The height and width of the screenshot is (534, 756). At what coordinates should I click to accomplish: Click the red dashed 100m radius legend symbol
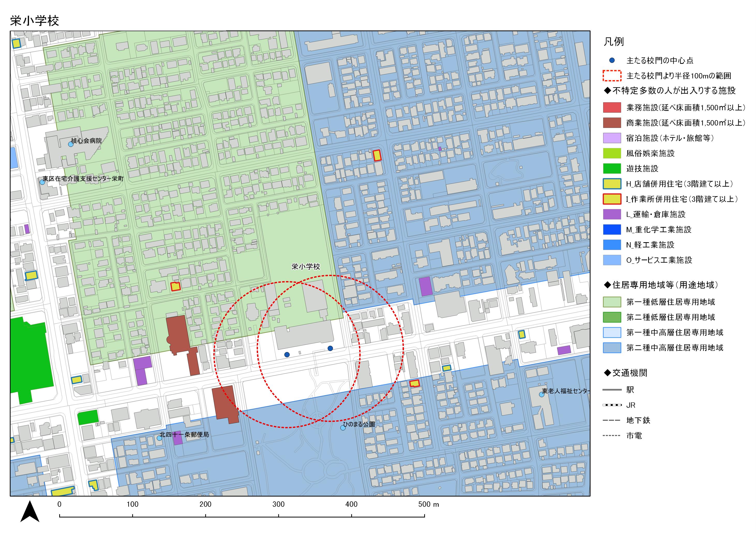(x=612, y=76)
